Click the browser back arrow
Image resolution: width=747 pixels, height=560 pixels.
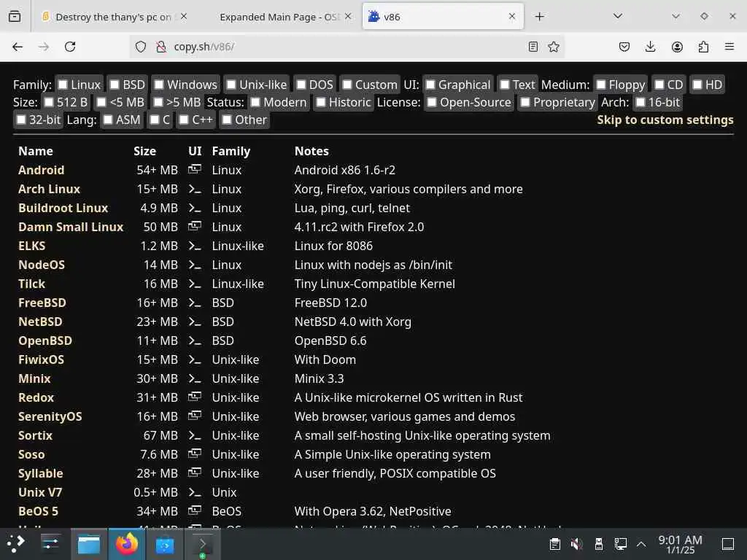(x=18, y=47)
